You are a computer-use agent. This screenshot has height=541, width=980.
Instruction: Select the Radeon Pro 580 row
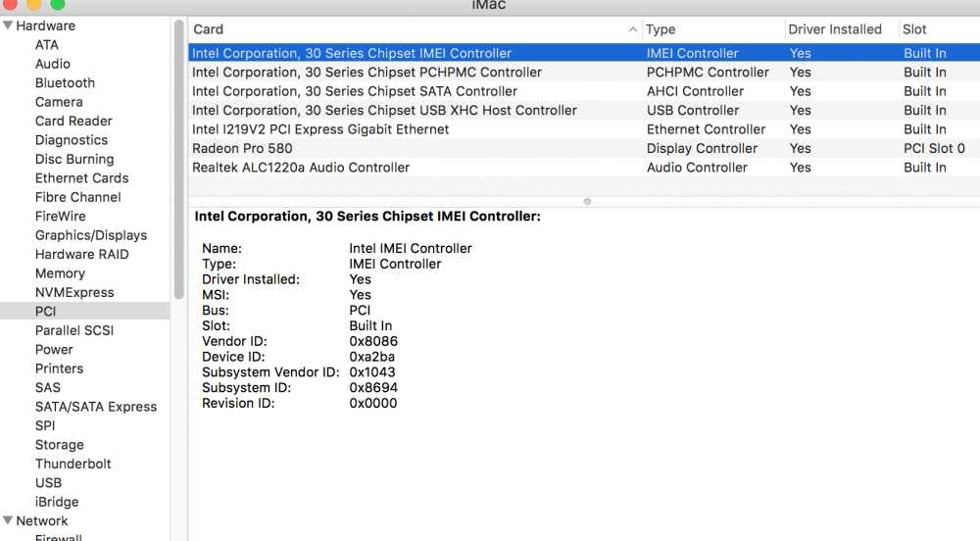(x=584, y=149)
